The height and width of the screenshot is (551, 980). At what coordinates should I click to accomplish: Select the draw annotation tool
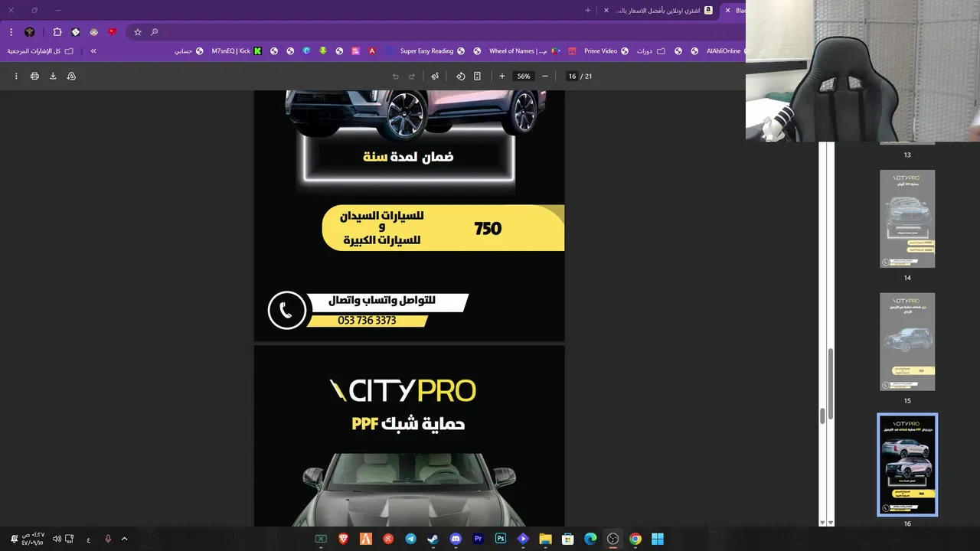435,76
